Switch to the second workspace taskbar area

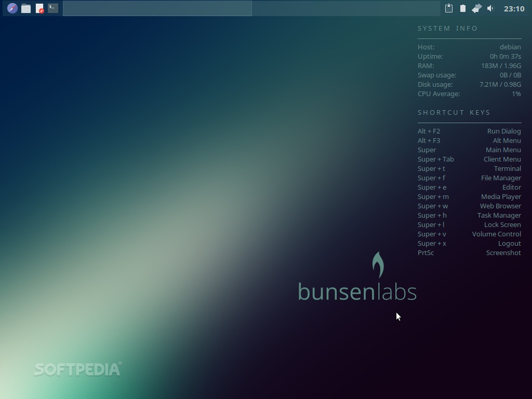345,8
